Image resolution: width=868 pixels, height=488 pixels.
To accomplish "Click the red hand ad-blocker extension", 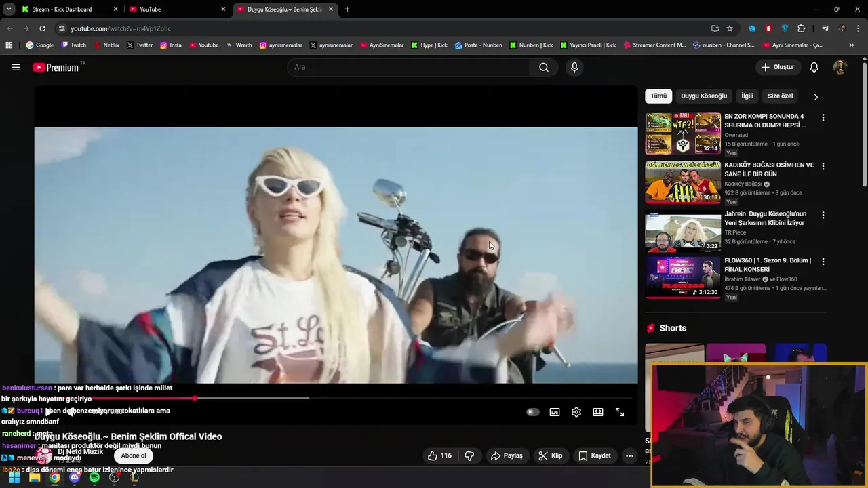I will (768, 28).
